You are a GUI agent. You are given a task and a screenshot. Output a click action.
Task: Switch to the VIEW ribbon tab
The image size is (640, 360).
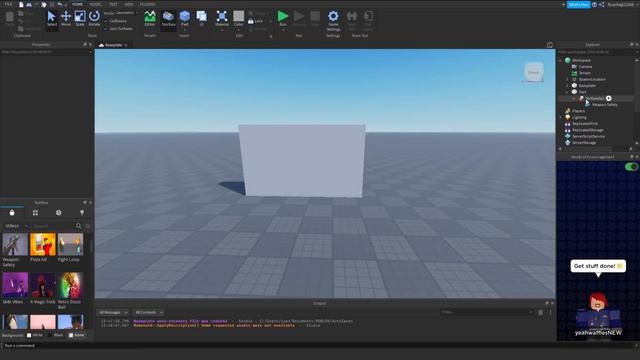coord(129,4)
